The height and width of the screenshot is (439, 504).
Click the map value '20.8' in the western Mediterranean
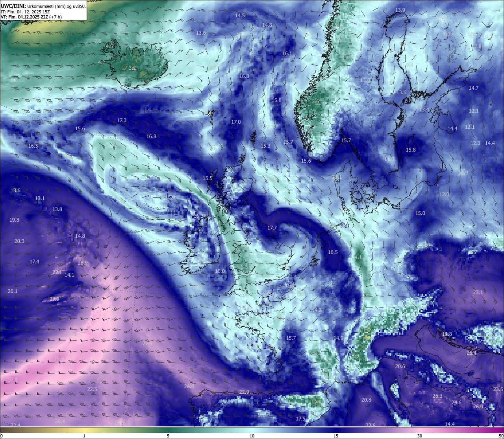(366, 400)
